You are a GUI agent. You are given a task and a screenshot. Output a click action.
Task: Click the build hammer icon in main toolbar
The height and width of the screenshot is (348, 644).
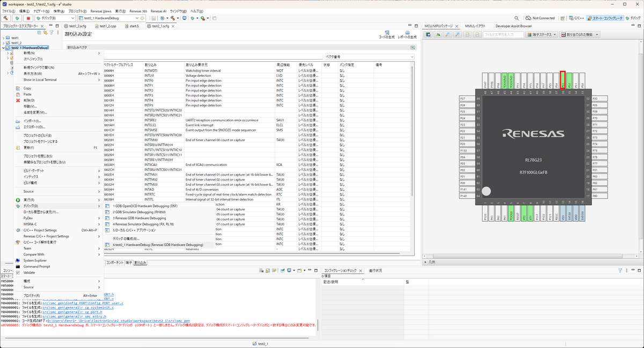pos(6,18)
